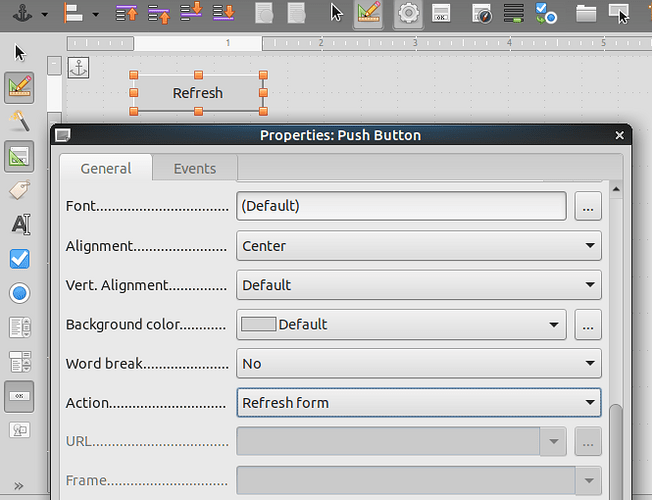Open the Activation Order icon
This screenshot has width=652, height=500.
(x=546, y=13)
